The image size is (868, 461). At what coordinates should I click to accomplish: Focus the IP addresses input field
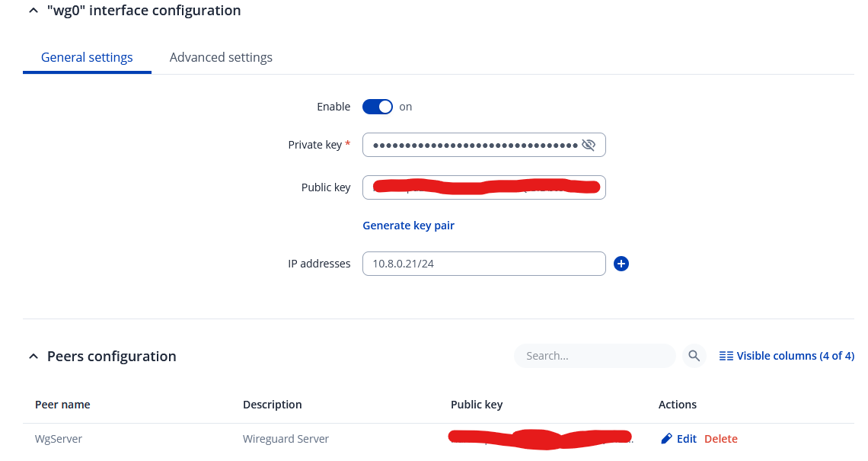click(x=483, y=264)
